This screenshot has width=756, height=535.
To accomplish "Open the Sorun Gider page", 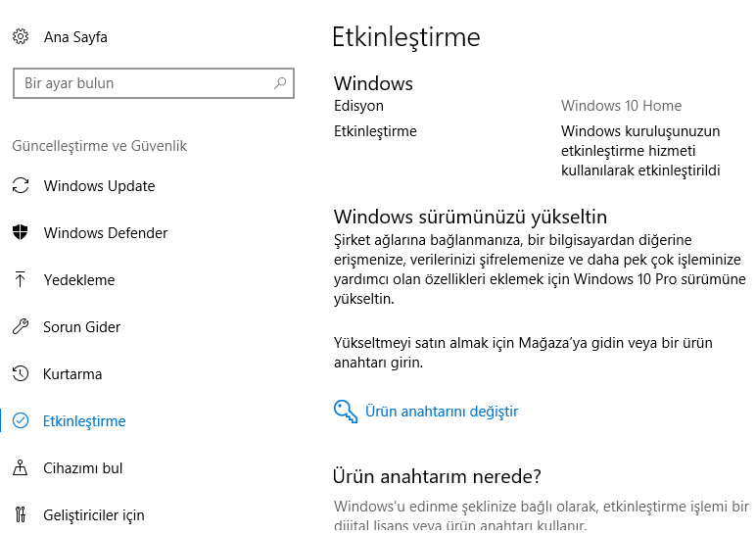I will pyautogui.click(x=82, y=327).
